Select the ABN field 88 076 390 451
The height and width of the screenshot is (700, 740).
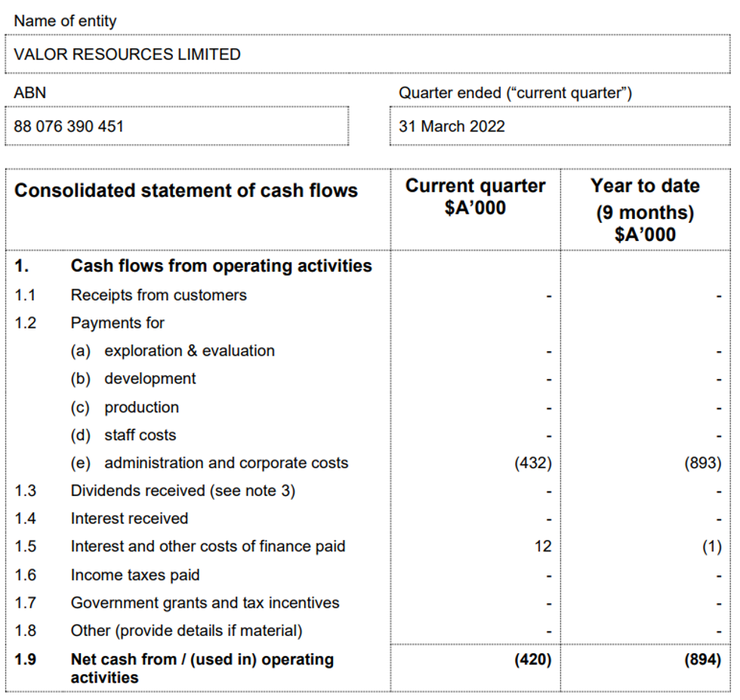coord(69,126)
